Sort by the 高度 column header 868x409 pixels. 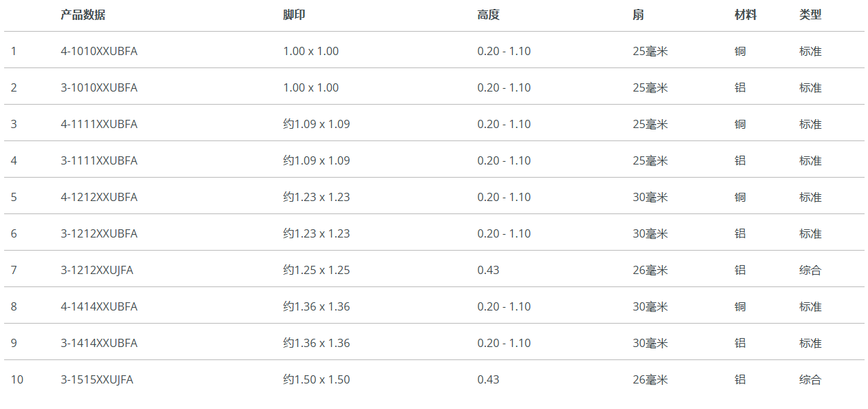coord(488,14)
